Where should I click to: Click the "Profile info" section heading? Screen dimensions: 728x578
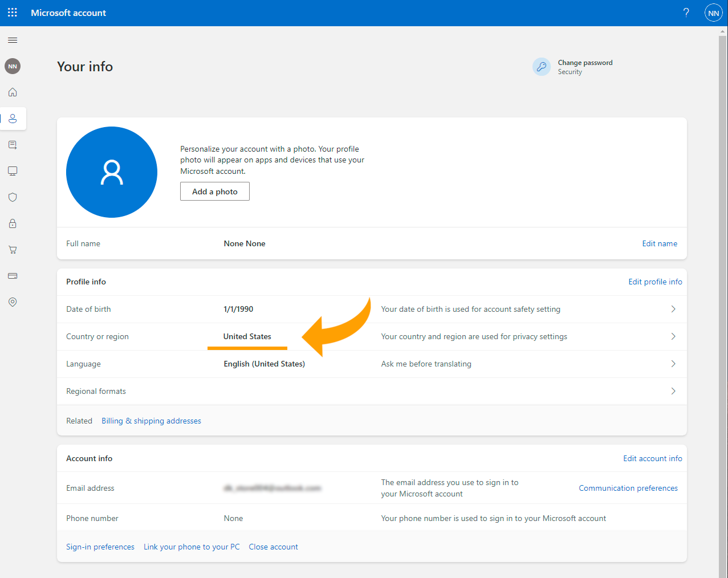pos(86,282)
